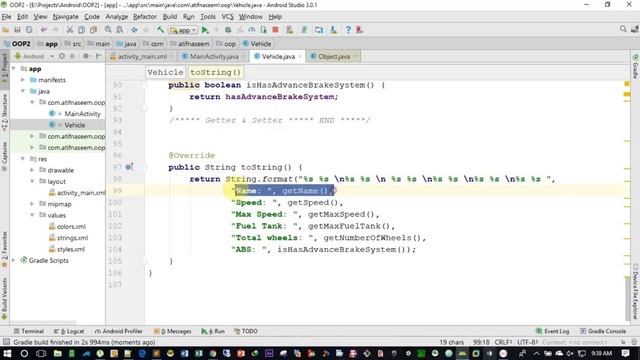The image size is (640, 360).
Task: Open the Android Profiler tool button
Action: [x=119, y=331]
